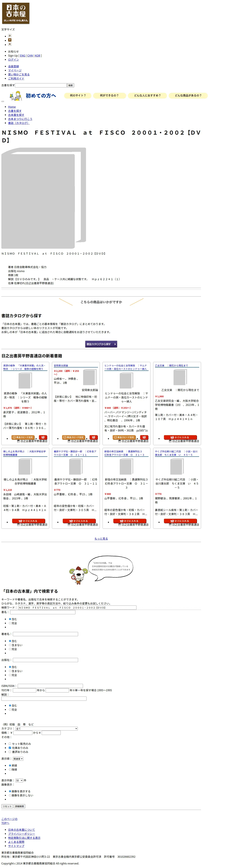Click このページのTOPへ link

pyautogui.click(x=9, y=821)
